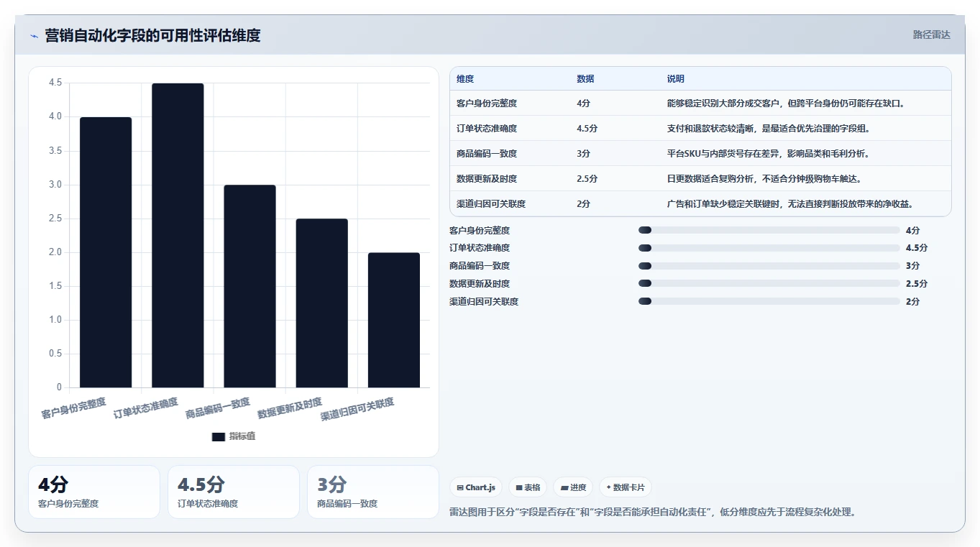Screen dimensions: 980x547
Task: Click the 指标值 legend text
Action: click(242, 436)
